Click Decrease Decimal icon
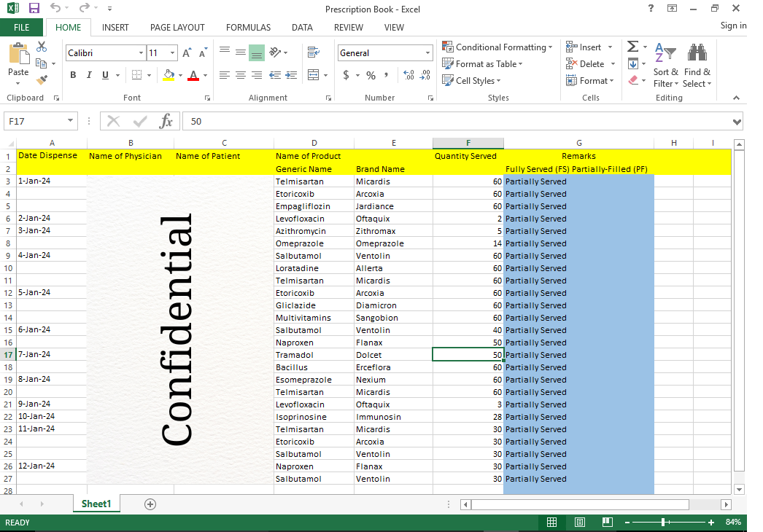Screen dimensions: 763x532 [x=425, y=75]
